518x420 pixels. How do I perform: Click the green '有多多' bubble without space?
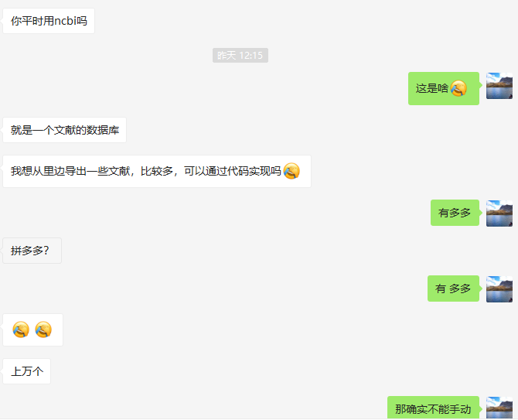coord(455,213)
